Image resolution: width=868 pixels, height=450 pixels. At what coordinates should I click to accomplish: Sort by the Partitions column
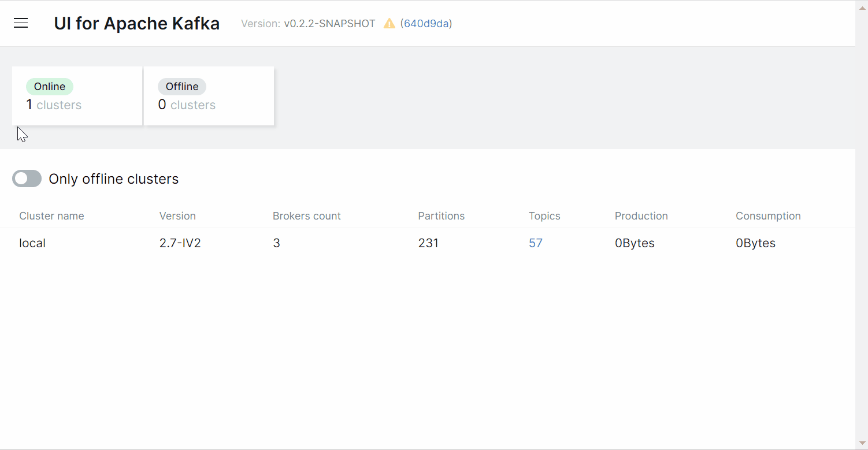point(441,215)
